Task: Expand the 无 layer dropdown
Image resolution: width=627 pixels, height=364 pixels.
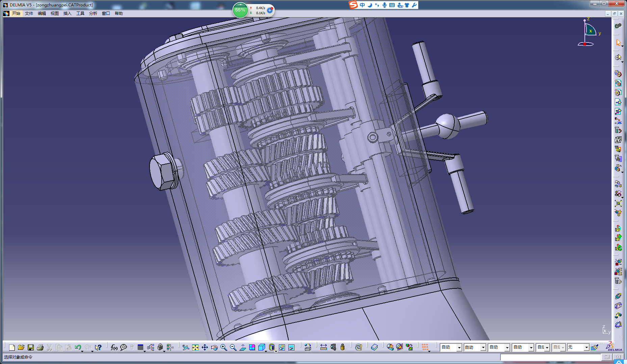Action: (x=587, y=347)
